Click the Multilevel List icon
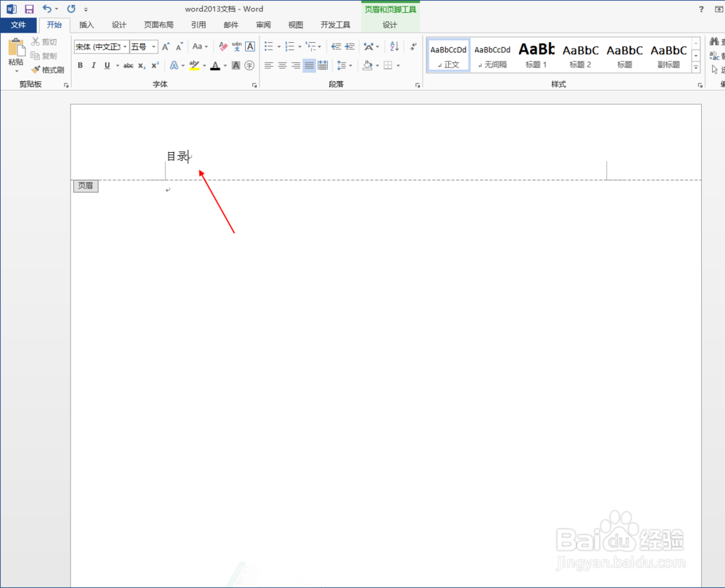Viewport: 725px width, 588px height. tap(311, 46)
